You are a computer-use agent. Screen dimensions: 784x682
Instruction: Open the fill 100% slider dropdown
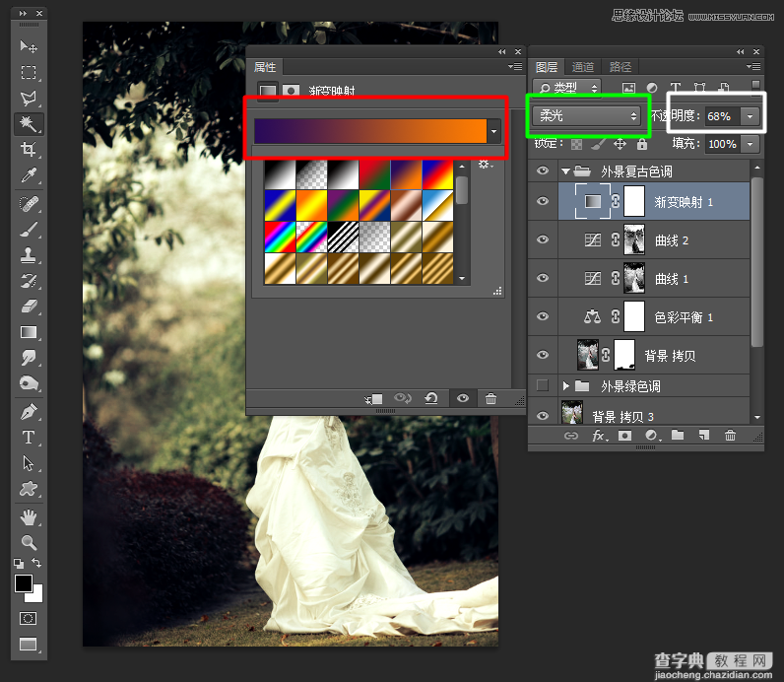click(x=750, y=145)
